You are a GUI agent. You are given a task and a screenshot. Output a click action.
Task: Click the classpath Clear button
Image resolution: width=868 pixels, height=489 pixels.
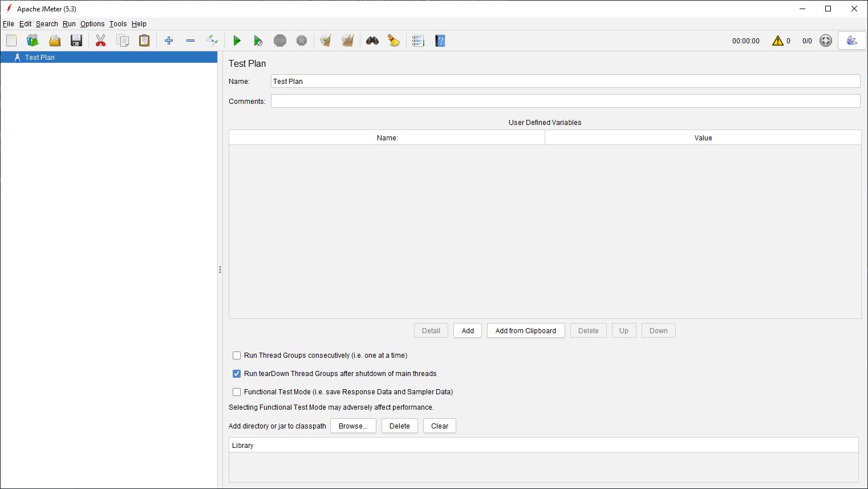click(440, 426)
